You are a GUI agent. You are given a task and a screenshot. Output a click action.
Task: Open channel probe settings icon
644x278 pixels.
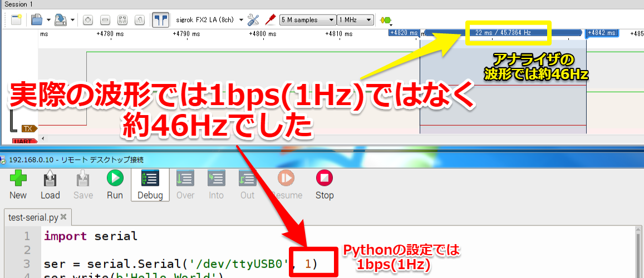coord(269,19)
